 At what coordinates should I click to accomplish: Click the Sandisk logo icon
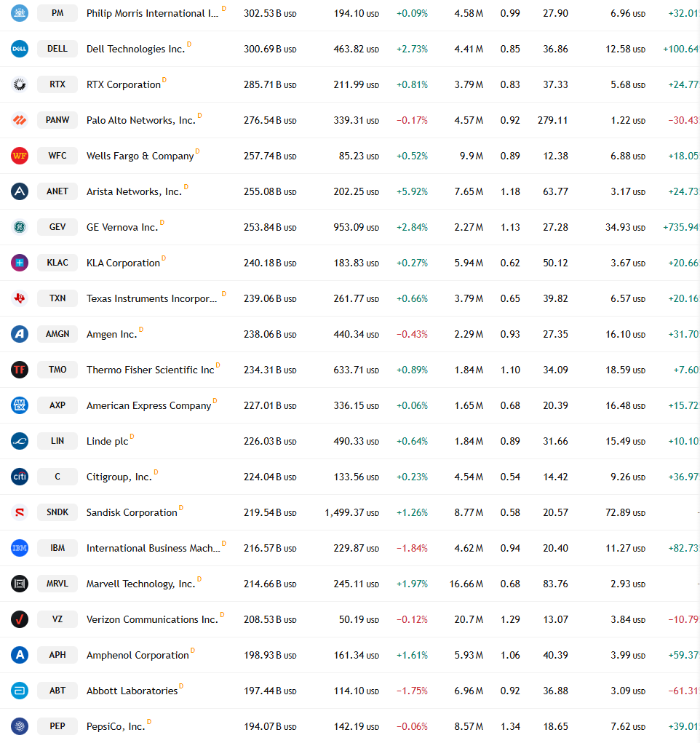(20, 512)
